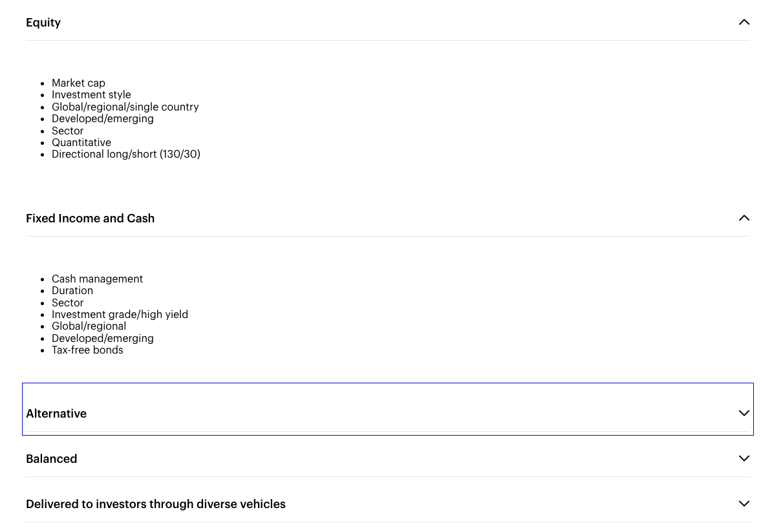Select the Duration list item
This screenshot has height=532, width=772.
click(72, 290)
